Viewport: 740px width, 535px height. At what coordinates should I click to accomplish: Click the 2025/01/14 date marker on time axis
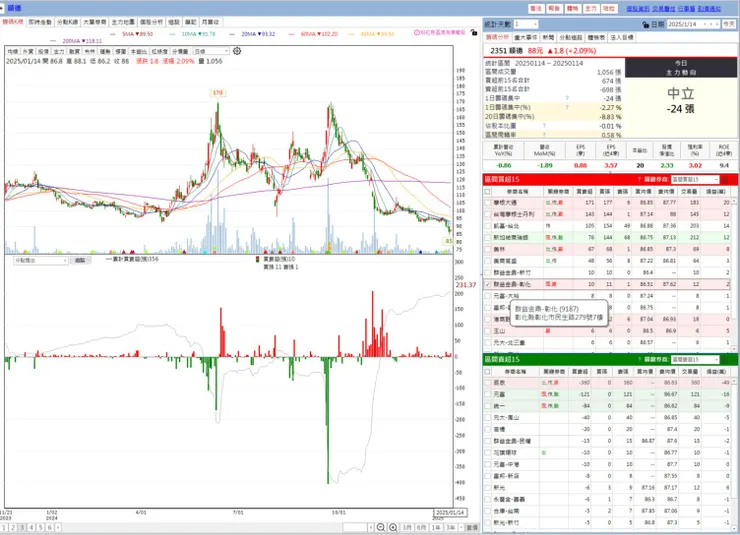click(x=450, y=512)
